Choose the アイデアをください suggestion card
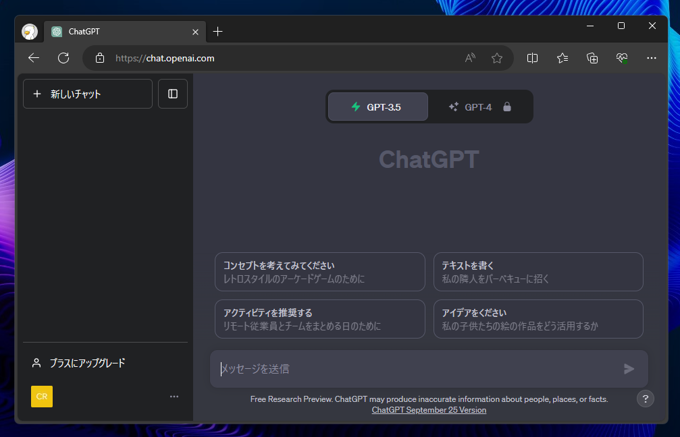This screenshot has width=680, height=437. (538, 319)
